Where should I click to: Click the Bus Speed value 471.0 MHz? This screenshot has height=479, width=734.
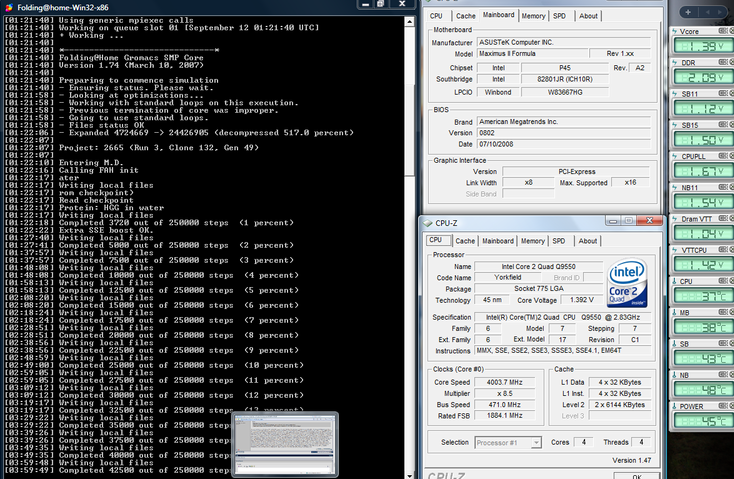pos(504,405)
